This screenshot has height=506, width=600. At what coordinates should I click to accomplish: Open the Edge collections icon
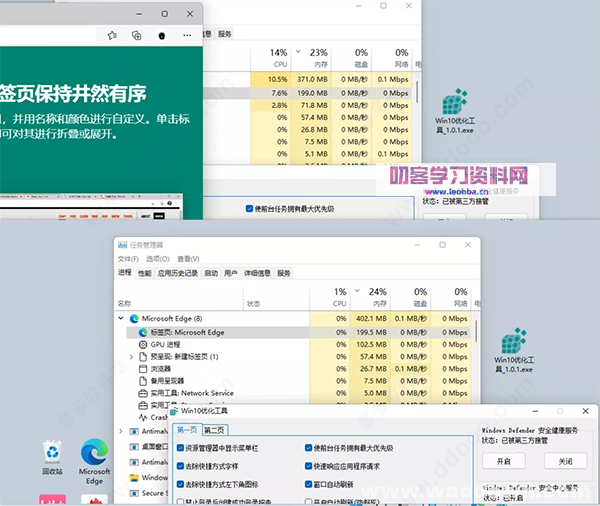pos(137,36)
